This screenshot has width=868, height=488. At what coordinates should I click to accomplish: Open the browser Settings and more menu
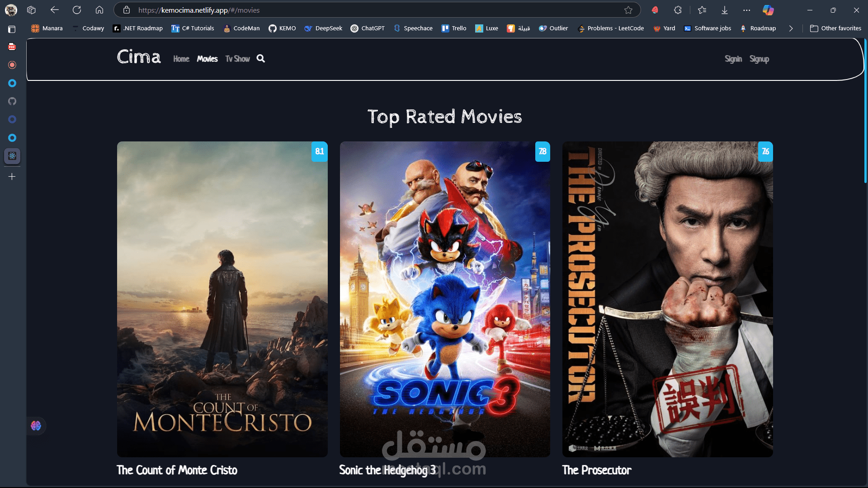pyautogui.click(x=746, y=10)
